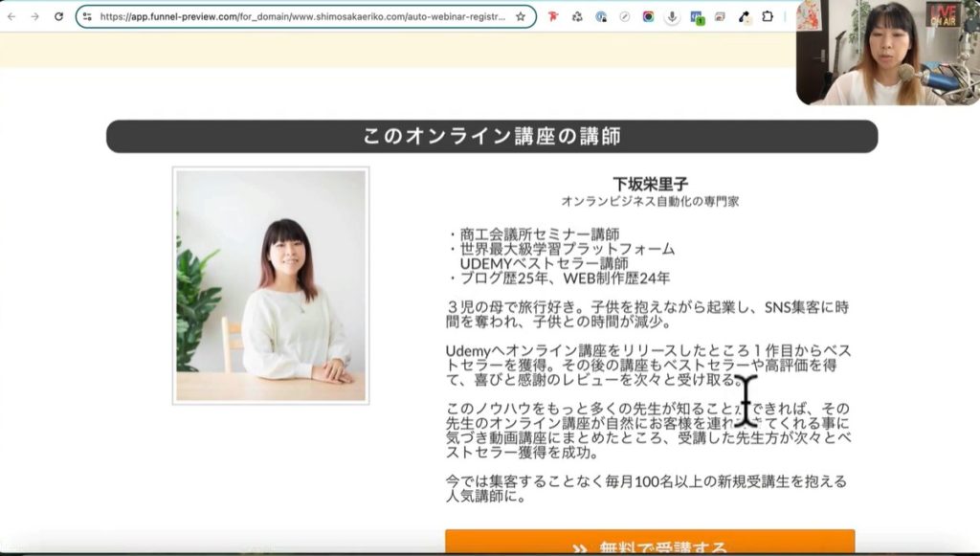Click the stacked windows extension icon
Image resolution: width=980 pixels, height=556 pixels.
(x=720, y=16)
